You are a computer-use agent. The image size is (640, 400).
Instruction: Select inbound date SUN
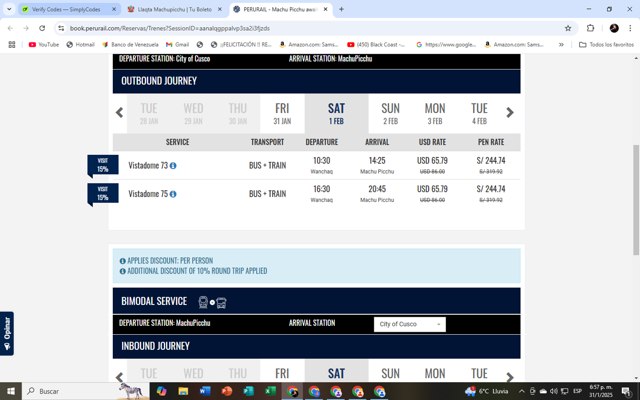click(x=390, y=373)
